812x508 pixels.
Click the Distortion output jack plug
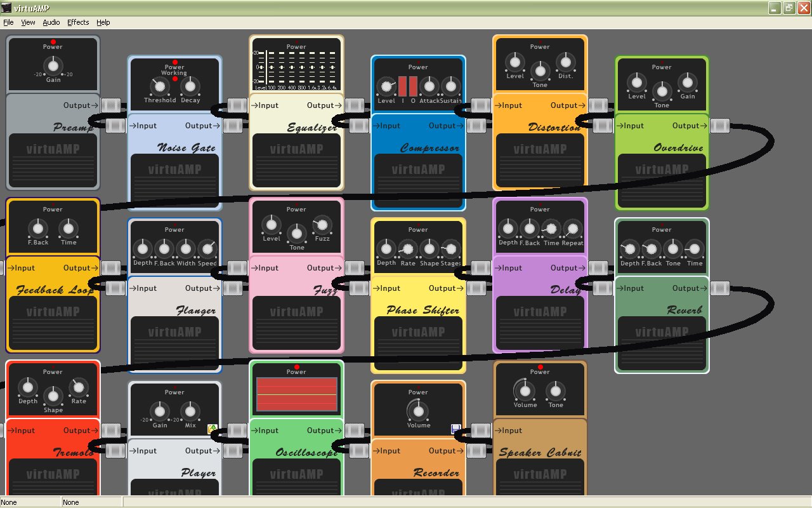(598, 105)
